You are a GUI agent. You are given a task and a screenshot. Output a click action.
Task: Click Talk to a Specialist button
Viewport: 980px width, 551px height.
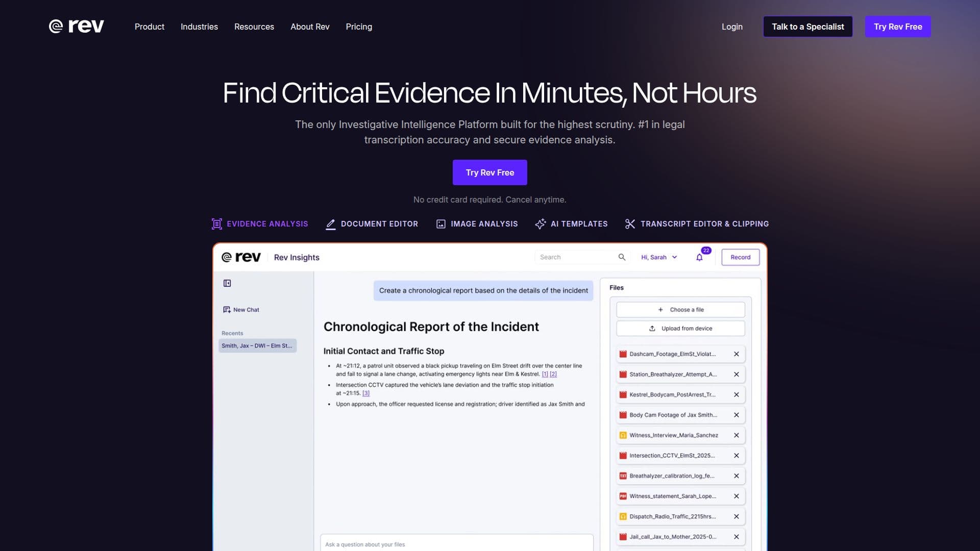[x=807, y=27]
